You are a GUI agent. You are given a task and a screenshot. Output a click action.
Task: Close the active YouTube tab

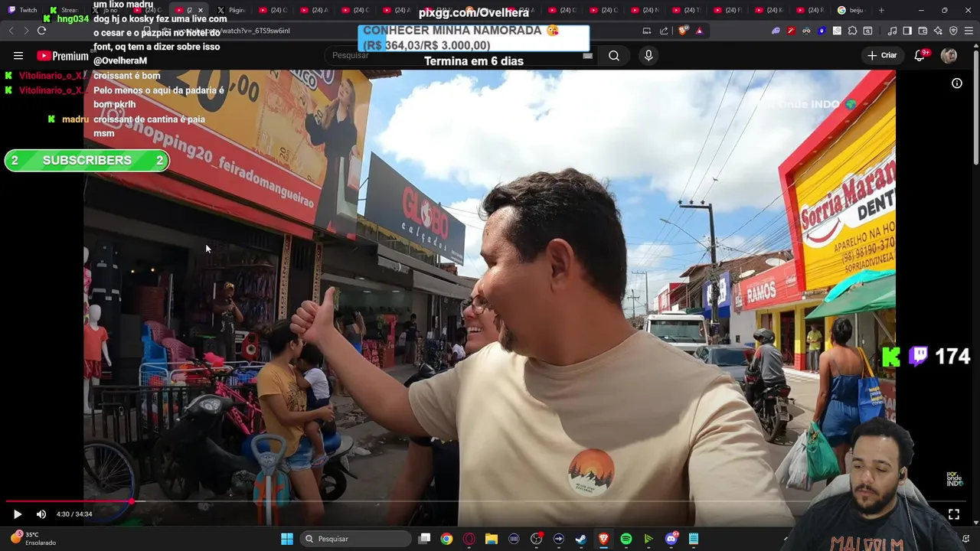point(201,10)
